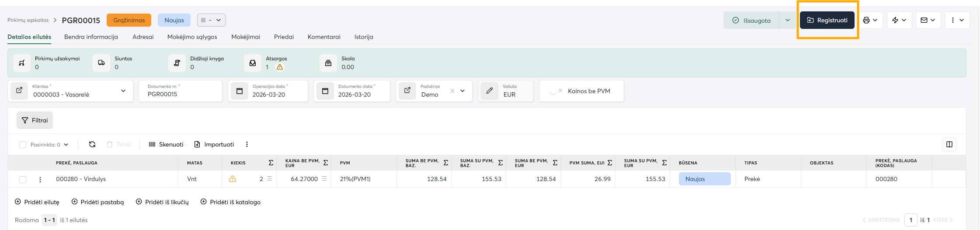The image size is (980, 230).
Task: Open the lightning quick actions menu
Action: point(895,20)
